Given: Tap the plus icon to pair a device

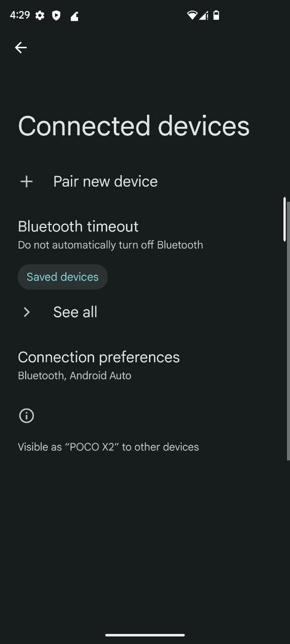Looking at the screenshot, I should [27, 182].
